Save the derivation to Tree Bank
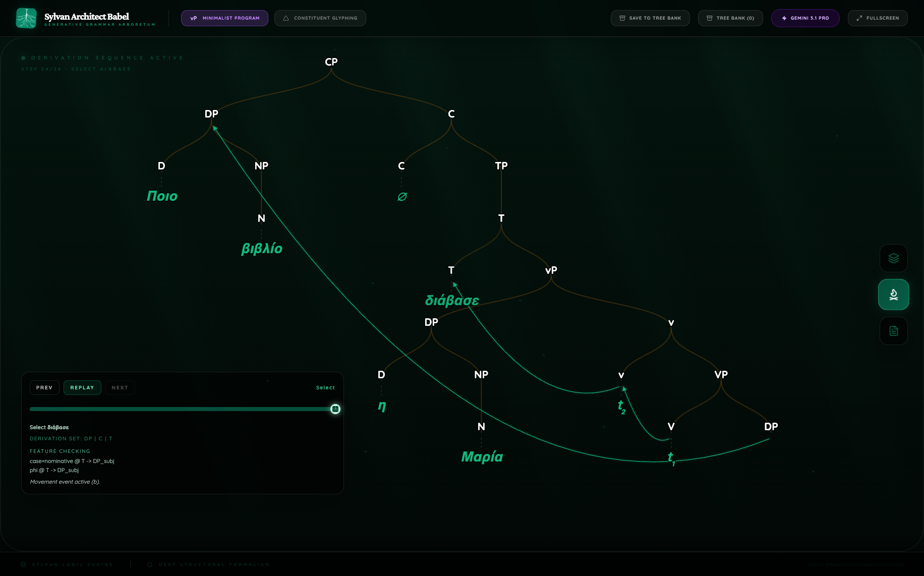924x576 pixels. click(x=650, y=18)
